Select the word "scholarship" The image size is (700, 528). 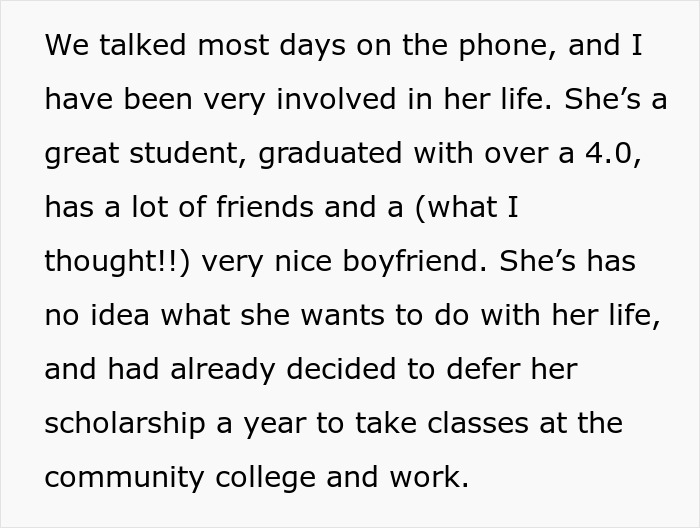(x=125, y=425)
